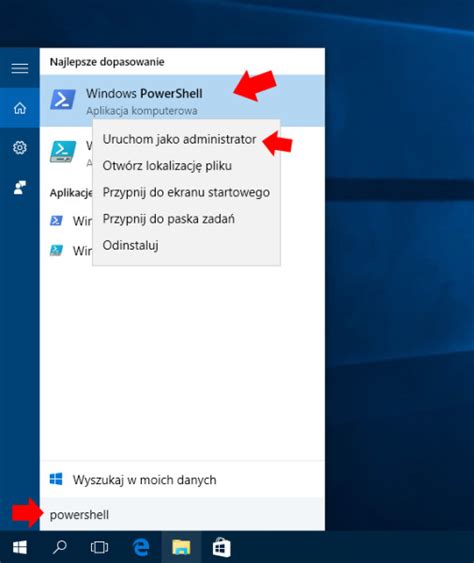This screenshot has height=563, width=474.
Task: Select Przypnij do ekranu startowego
Action: tap(186, 192)
